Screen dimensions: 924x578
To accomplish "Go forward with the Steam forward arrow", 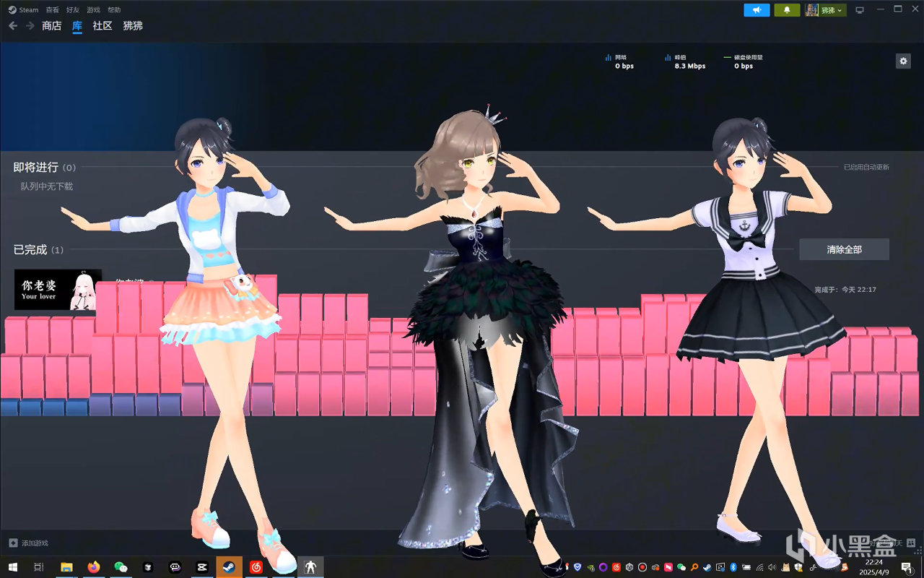I will (30, 26).
